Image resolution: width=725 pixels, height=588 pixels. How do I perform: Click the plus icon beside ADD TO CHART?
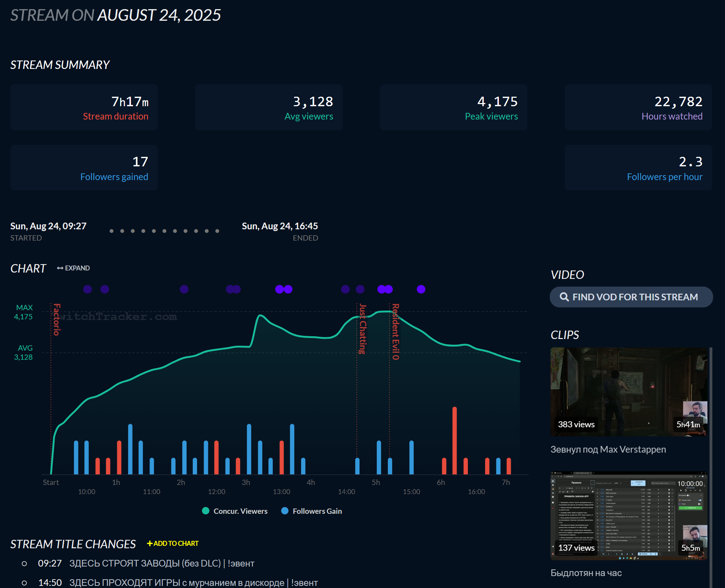click(x=150, y=544)
